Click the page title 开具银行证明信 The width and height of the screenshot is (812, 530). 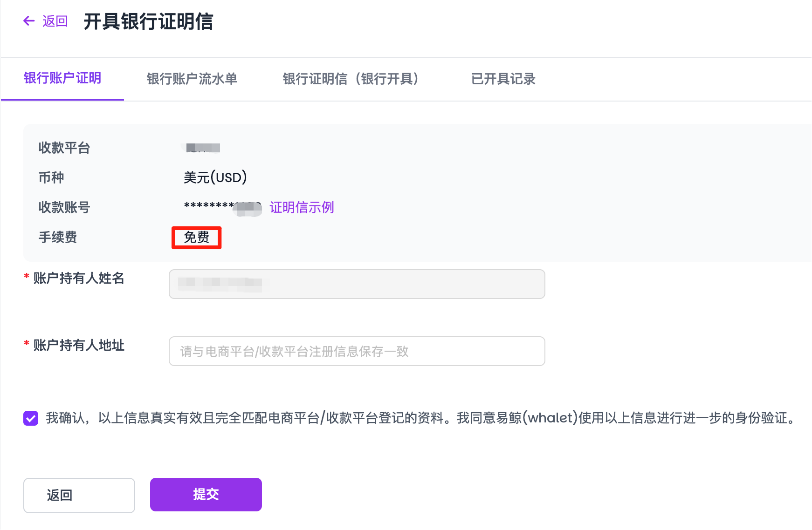point(148,22)
